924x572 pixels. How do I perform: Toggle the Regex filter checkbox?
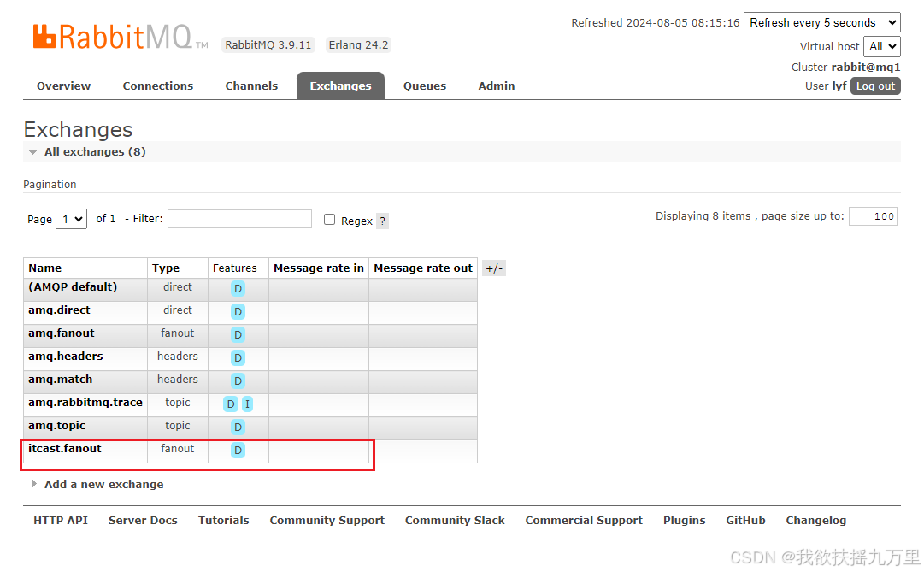(x=329, y=220)
